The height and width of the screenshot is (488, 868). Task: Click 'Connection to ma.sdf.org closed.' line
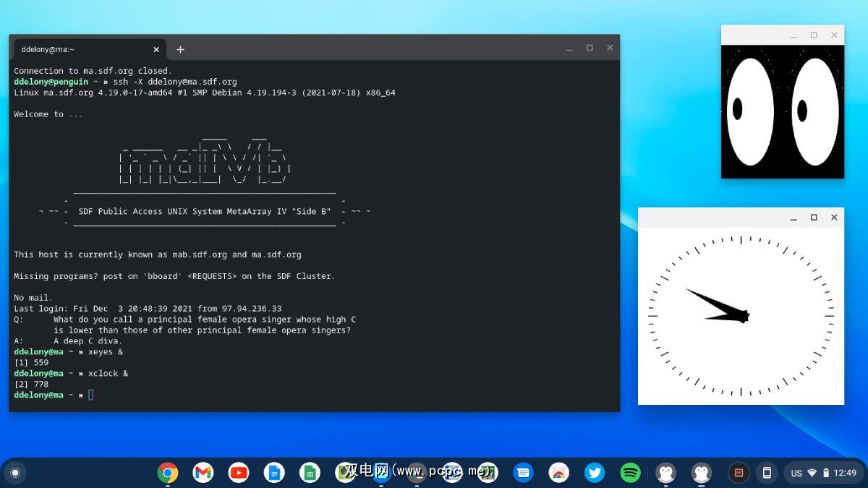coord(93,71)
